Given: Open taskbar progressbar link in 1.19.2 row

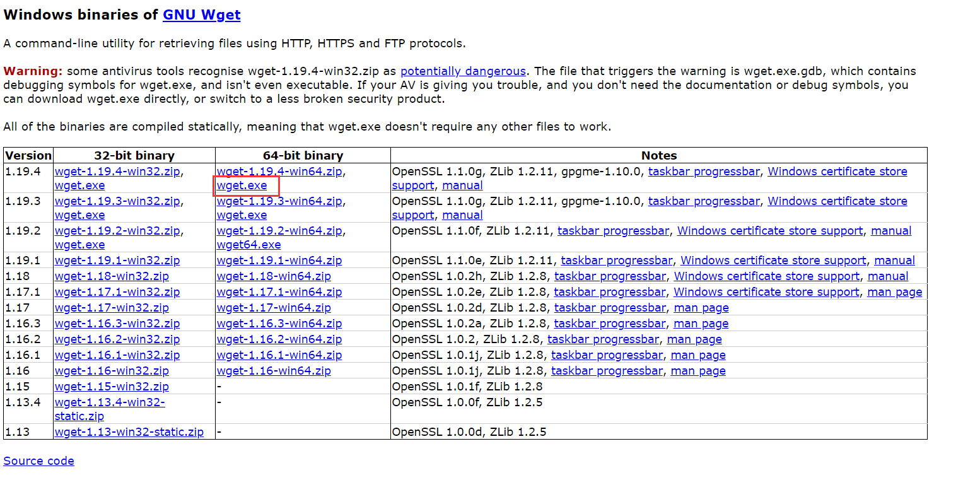Looking at the screenshot, I should point(613,231).
